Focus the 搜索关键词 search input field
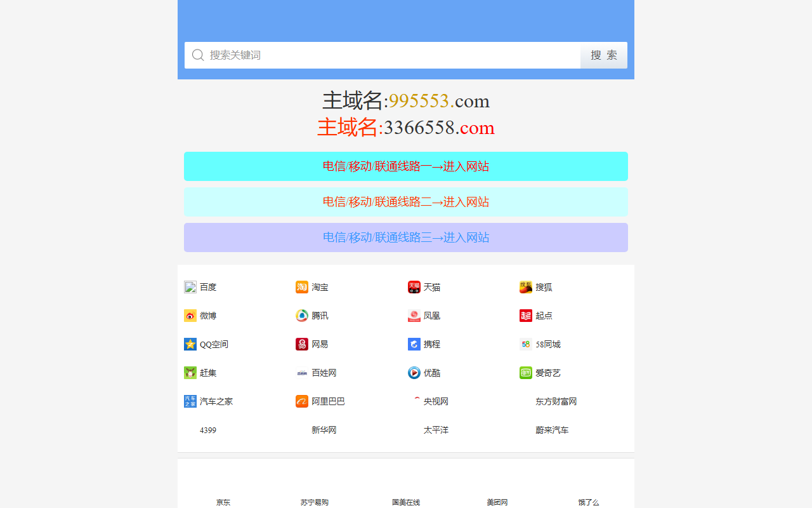This screenshot has width=812, height=508. point(383,55)
